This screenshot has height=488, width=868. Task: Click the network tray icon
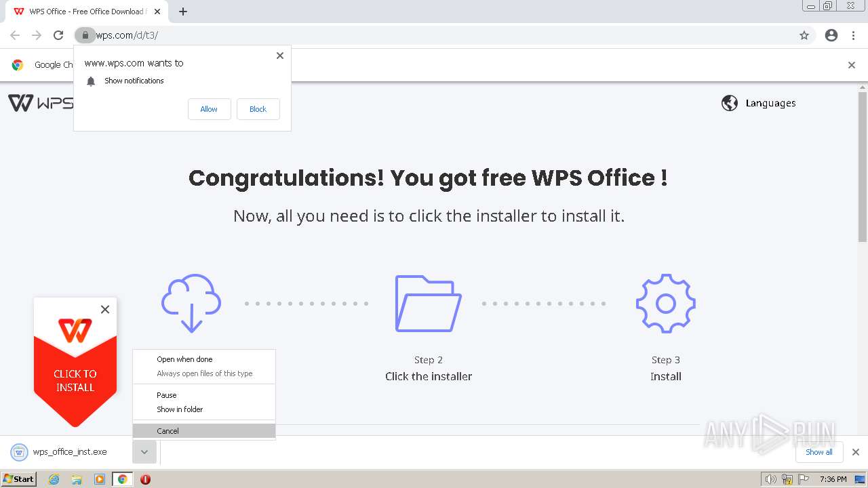[x=787, y=479]
